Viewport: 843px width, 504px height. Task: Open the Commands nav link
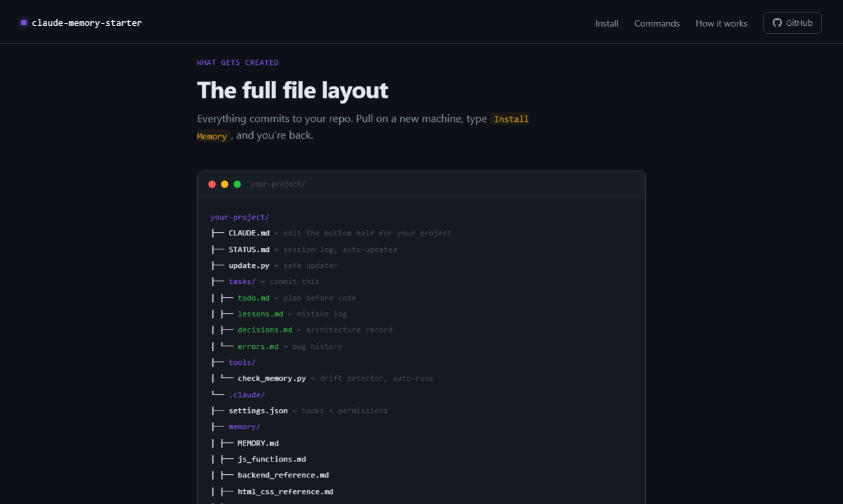click(x=657, y=23)
